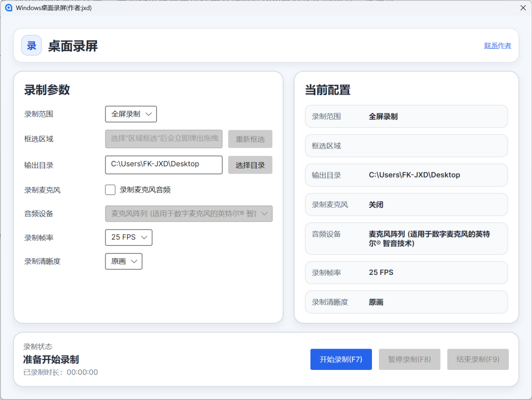Click the 重新框选 button

coord(250,139)
